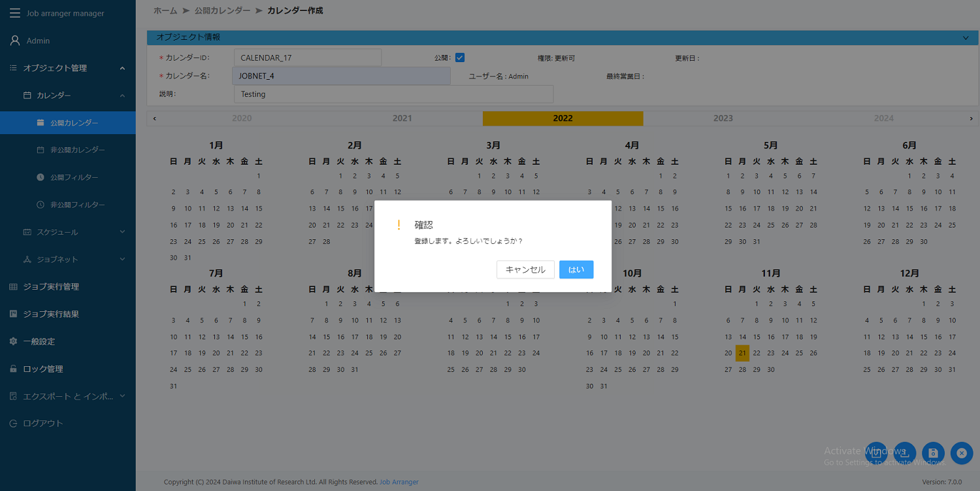
Task: Toggle the hamburger menu icon
Action: 14,13
